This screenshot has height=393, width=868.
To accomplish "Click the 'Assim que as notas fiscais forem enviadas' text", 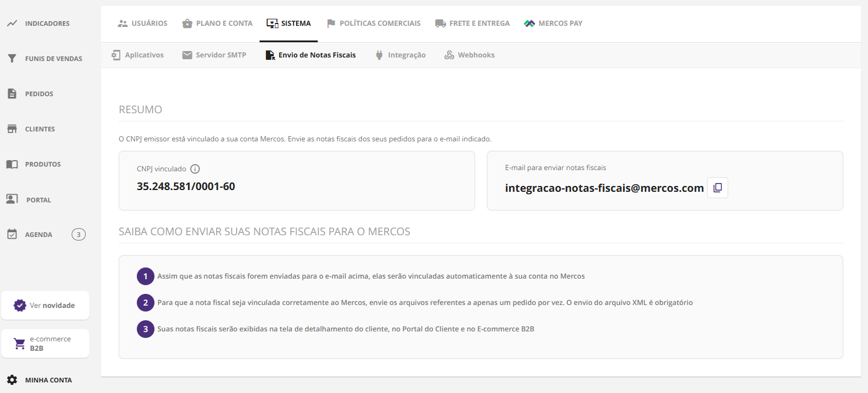I will point(371,276).
